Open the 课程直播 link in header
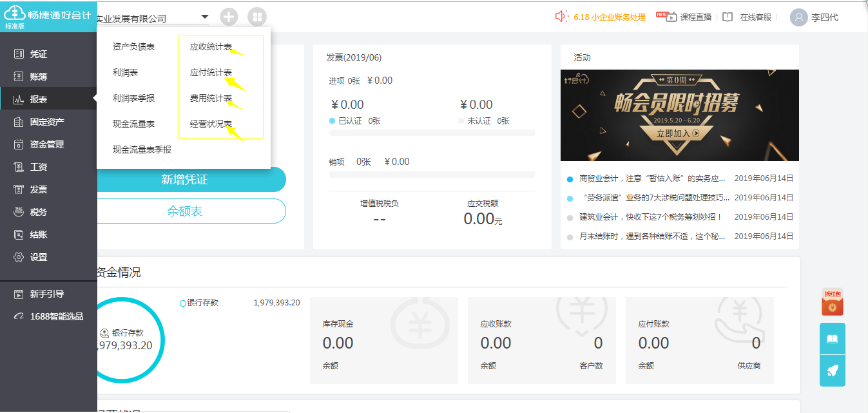 (688, 17)
